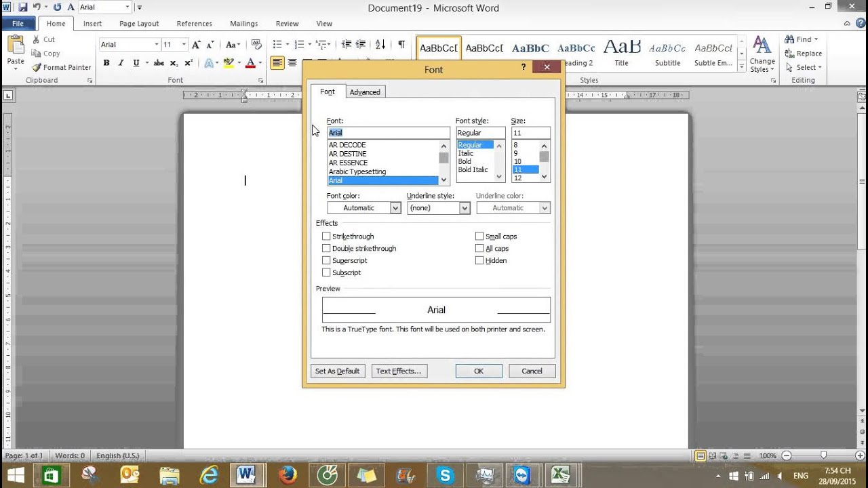This screenshot has height=488, width=868.
Task: Open the Find dropdown arrow
Action: tap(816, 39)
